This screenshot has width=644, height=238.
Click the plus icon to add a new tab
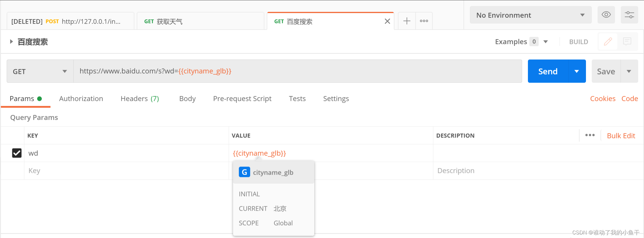pos(407,21)
